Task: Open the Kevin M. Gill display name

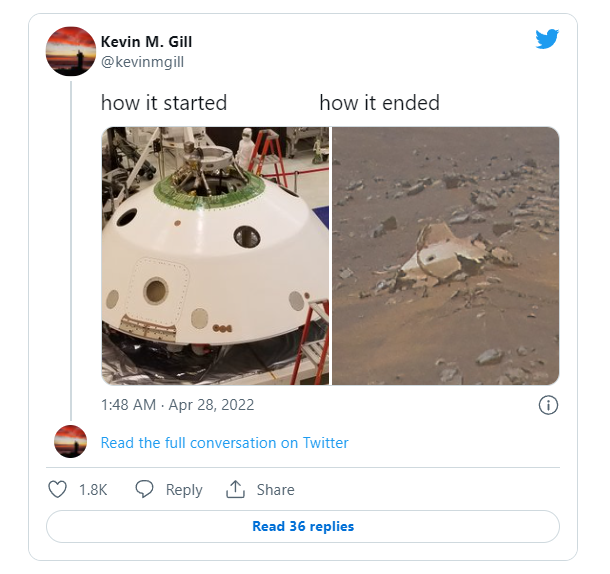Action: [x=146, y=42]
